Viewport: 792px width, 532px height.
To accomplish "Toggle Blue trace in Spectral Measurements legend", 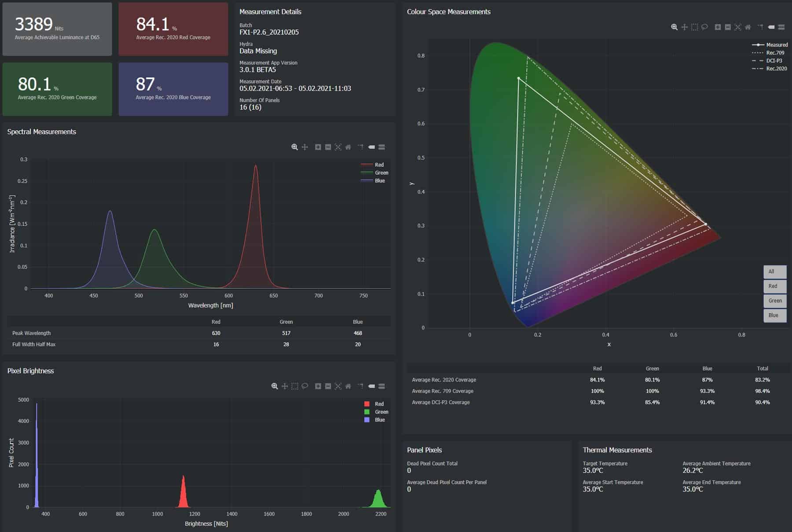I will [x=373, y=180].
